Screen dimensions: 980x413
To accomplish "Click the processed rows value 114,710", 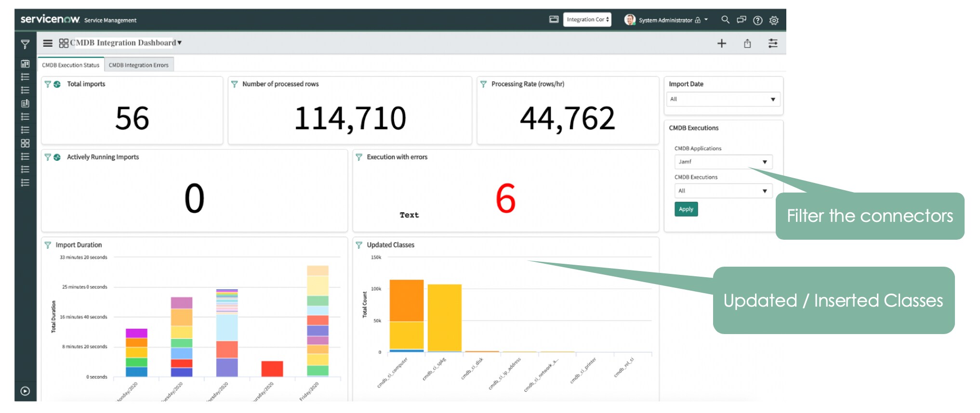I will (x=350, y=118).
